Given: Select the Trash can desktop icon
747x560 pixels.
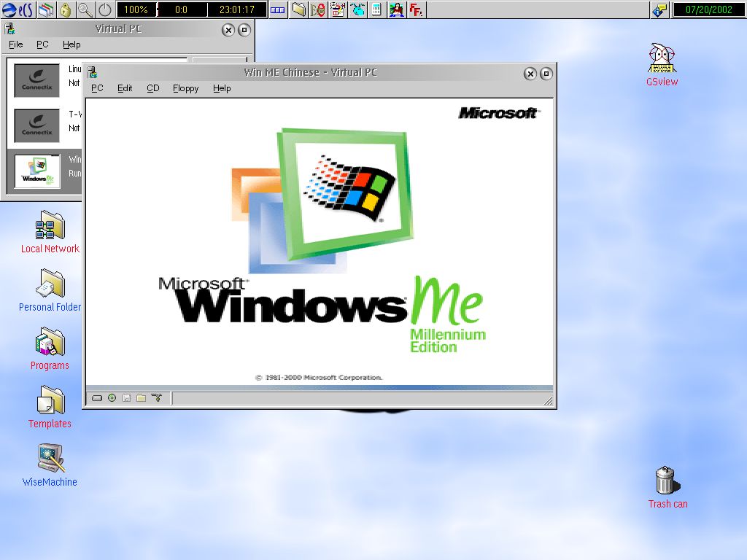Looking at the screenshot, I should click(x=667, y=487).
